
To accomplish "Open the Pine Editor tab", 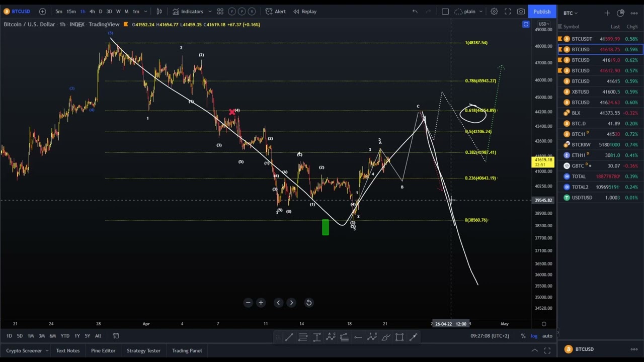I will (103, 350).
